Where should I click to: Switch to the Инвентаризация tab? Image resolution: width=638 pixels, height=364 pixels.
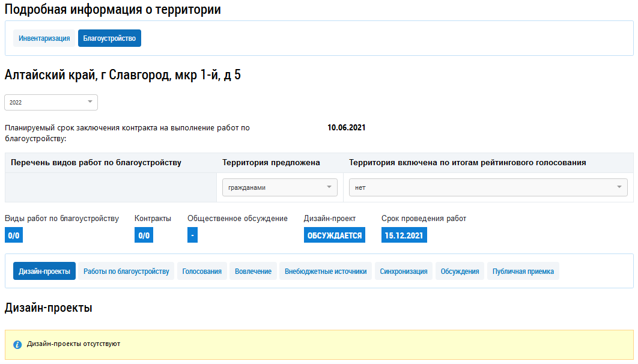44,38
